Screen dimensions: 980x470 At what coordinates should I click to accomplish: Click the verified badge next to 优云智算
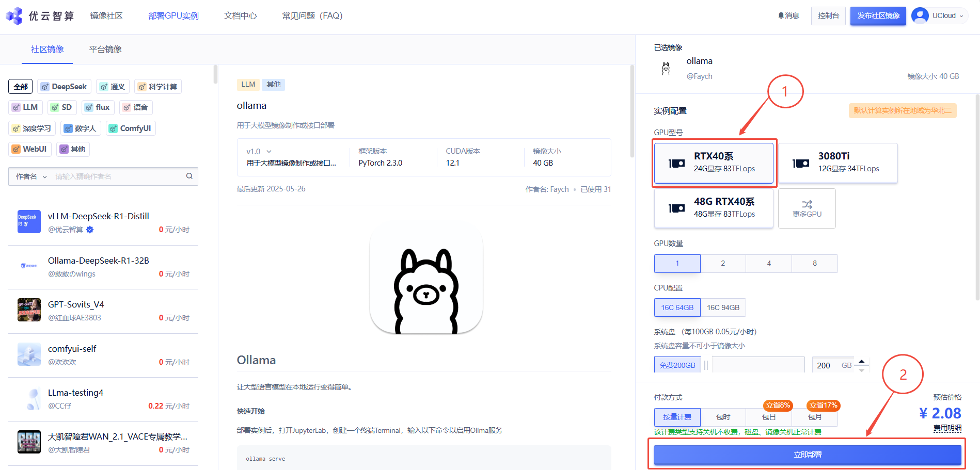[x=90, y=230]
